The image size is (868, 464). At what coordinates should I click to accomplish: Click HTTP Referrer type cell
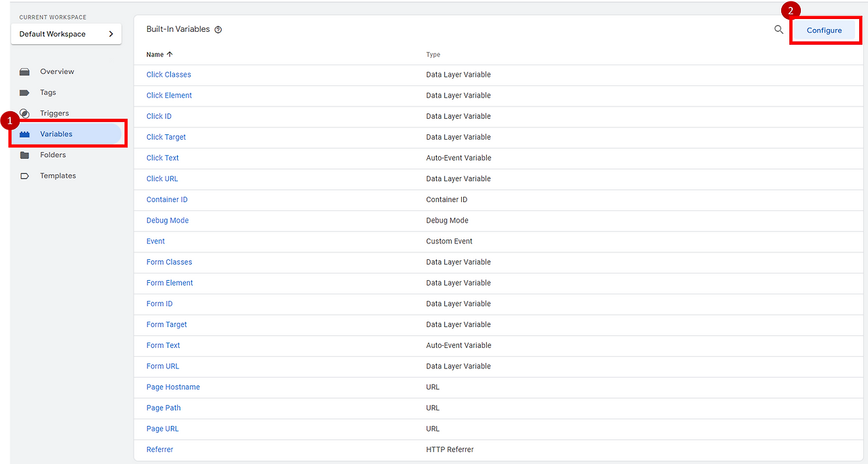pos(450,449)
